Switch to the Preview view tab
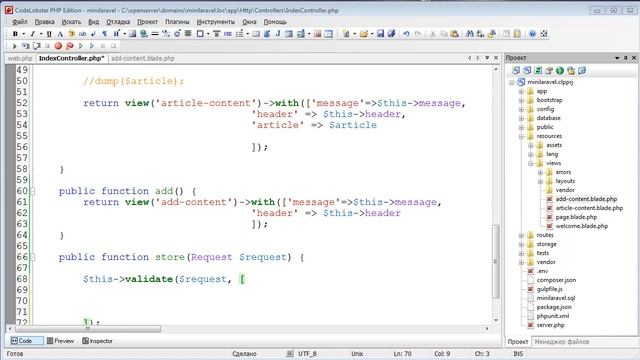Viewport: 640px width, 360px height. pyautogui.click(x=60, y=341)
